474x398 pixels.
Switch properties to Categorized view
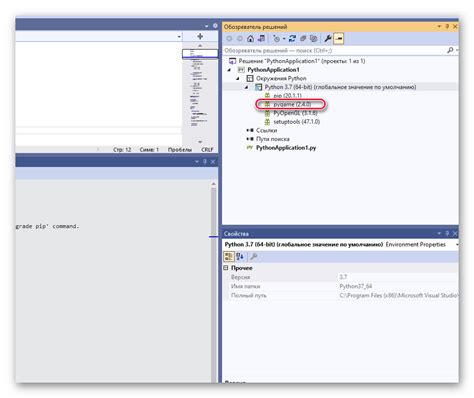pyautogui.click(x=229, y=256)
